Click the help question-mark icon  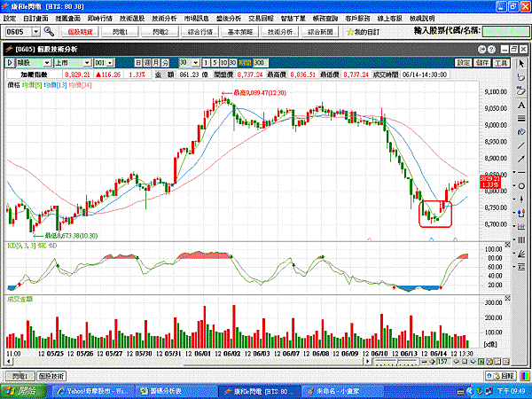click(491, 50)
